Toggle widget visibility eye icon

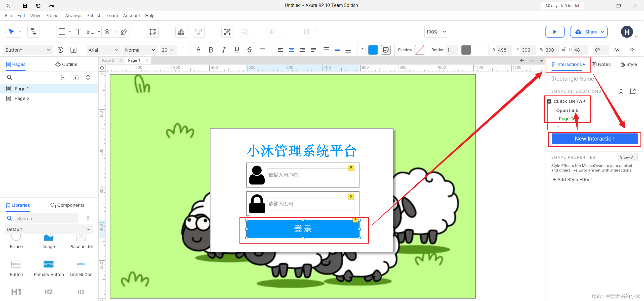tap(617, 50)
